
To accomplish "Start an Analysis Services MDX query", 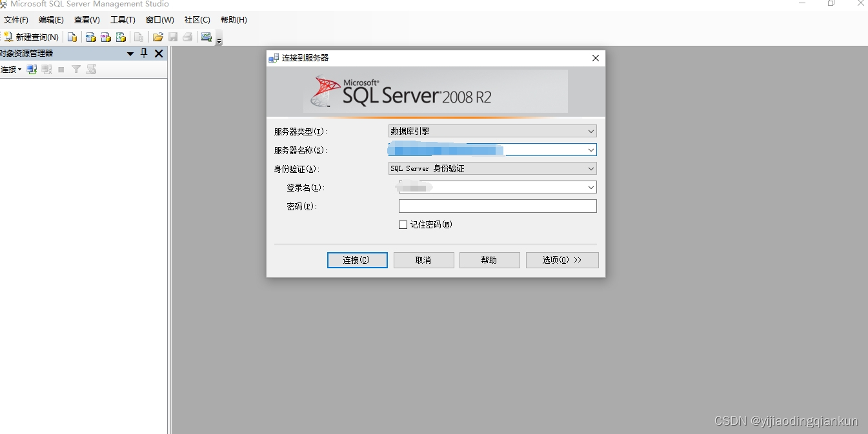I will tap(91, 37).
